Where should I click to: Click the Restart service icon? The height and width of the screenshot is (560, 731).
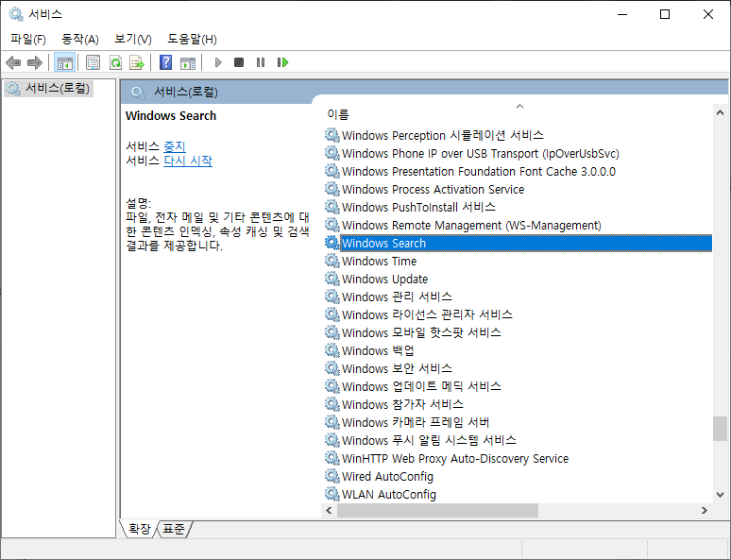tap(282, 62)
